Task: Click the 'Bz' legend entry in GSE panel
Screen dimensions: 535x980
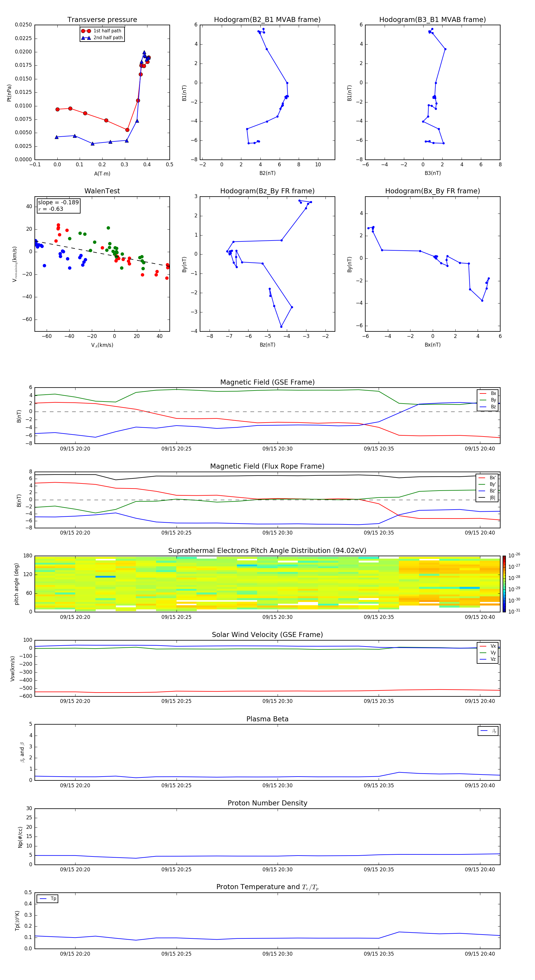Action: coord(488,407)
